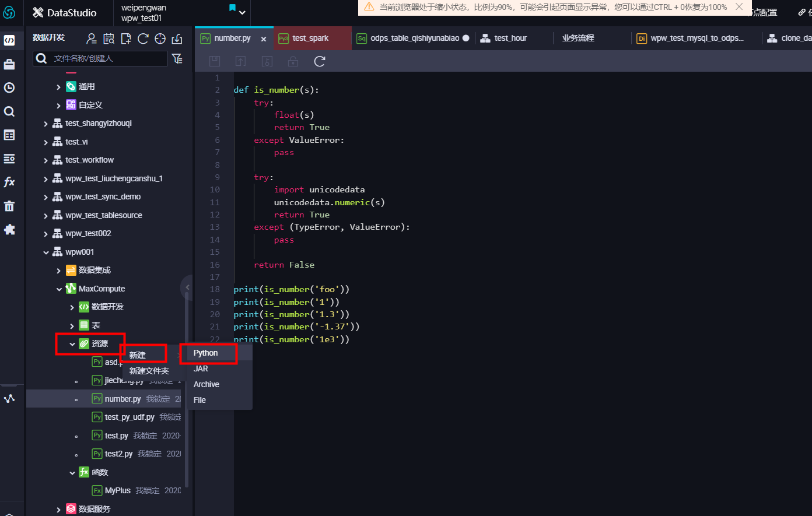Screen dimensions: 812x516
Task: Click the reload icon in editor toolbar
Action: (320, 61)
